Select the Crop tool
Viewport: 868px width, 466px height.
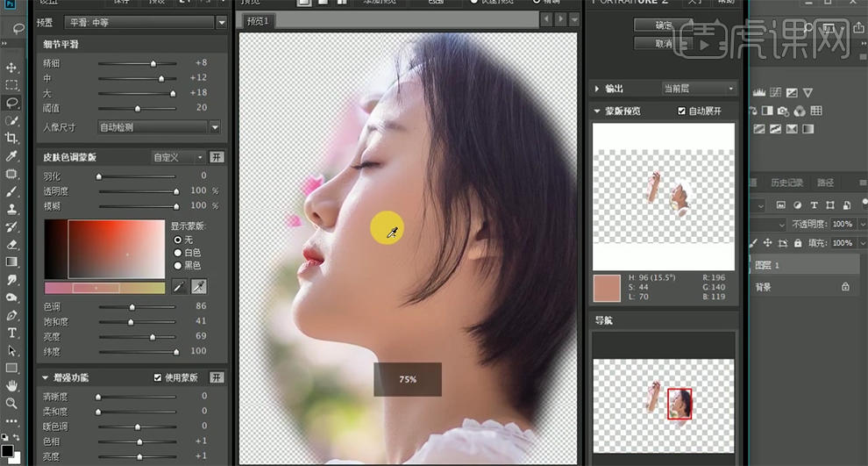12,138
